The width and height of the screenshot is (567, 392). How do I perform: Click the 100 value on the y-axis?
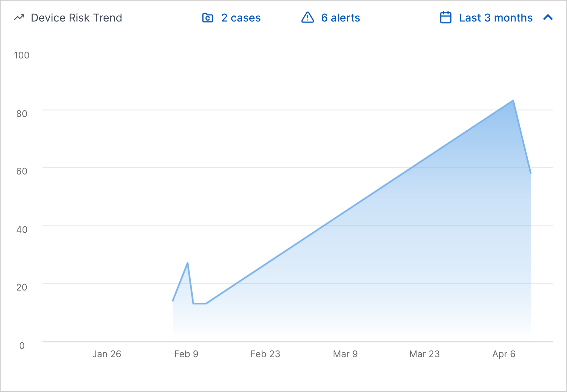point(22,55)
